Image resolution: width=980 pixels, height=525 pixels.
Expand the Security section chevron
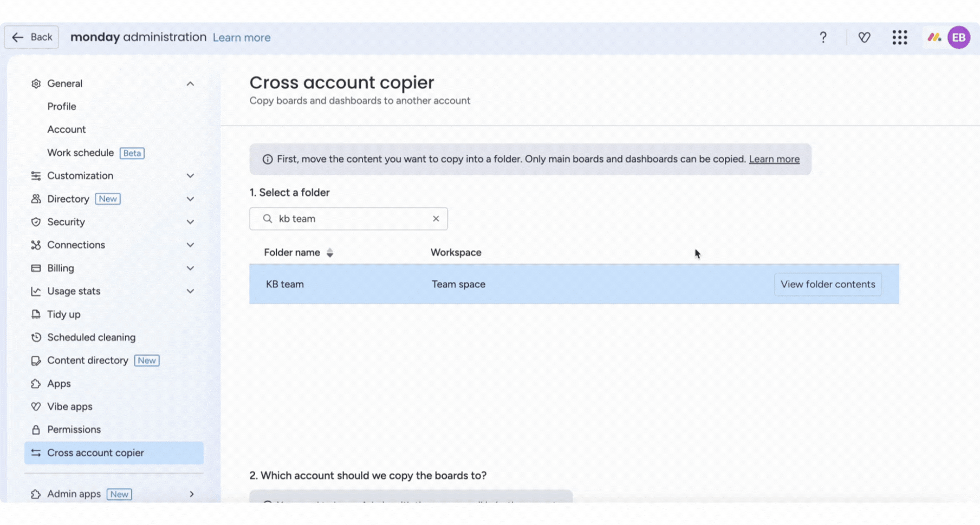pyautogui.click(x=190, y=222)
